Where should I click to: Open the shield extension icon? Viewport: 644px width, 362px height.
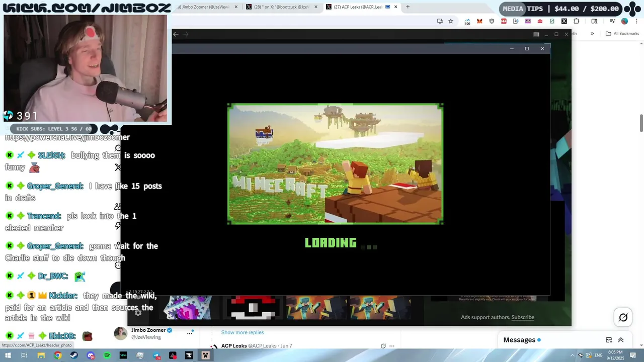coord(492,21)
